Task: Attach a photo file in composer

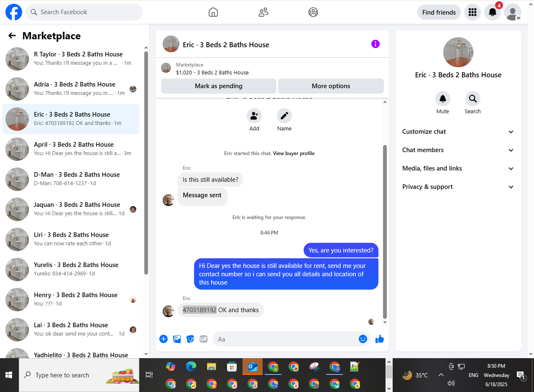Action: pos(177,339)
